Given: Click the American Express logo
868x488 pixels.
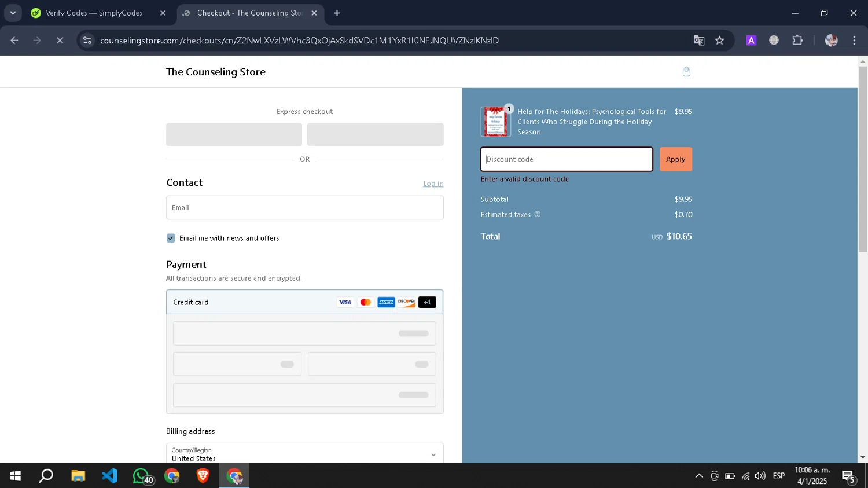Looking at the screenshot, I should (x=386, y=302).
